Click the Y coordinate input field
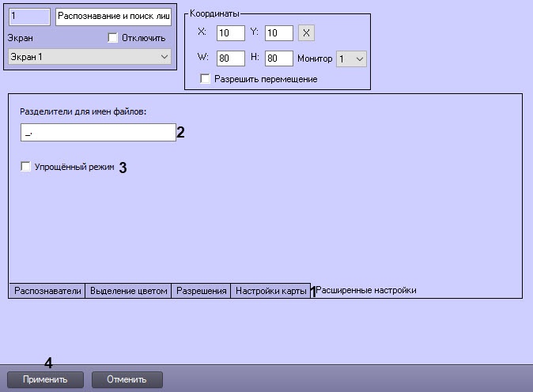 [x=278, y=33]
